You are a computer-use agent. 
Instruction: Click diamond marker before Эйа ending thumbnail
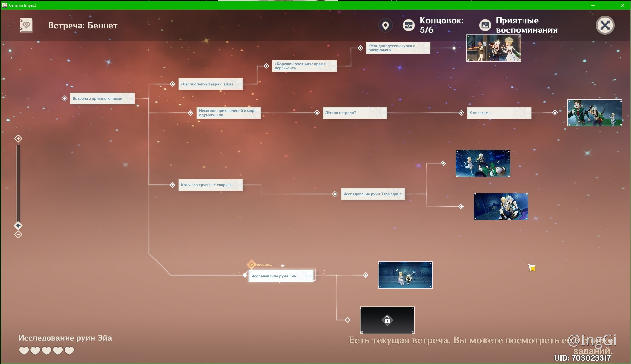[x=366, y=275]
